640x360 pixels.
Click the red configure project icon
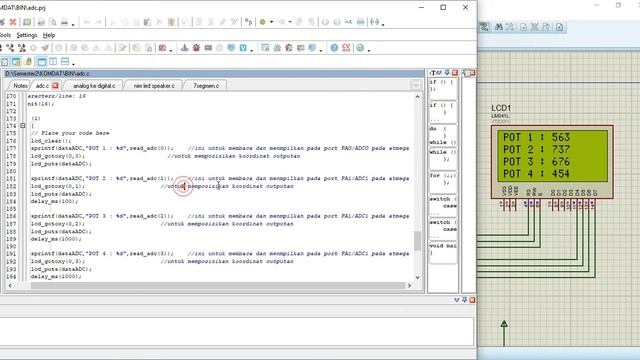(162, 48)
